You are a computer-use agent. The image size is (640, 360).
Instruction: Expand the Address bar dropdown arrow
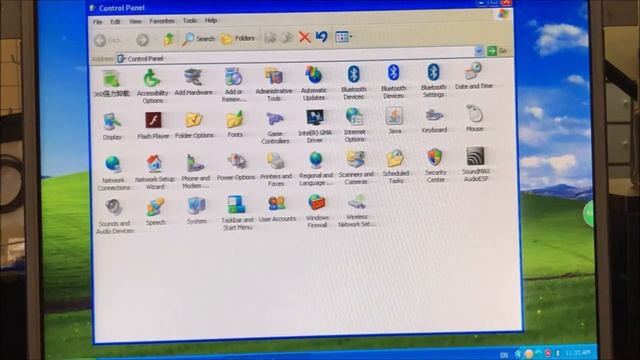(479, 51)
